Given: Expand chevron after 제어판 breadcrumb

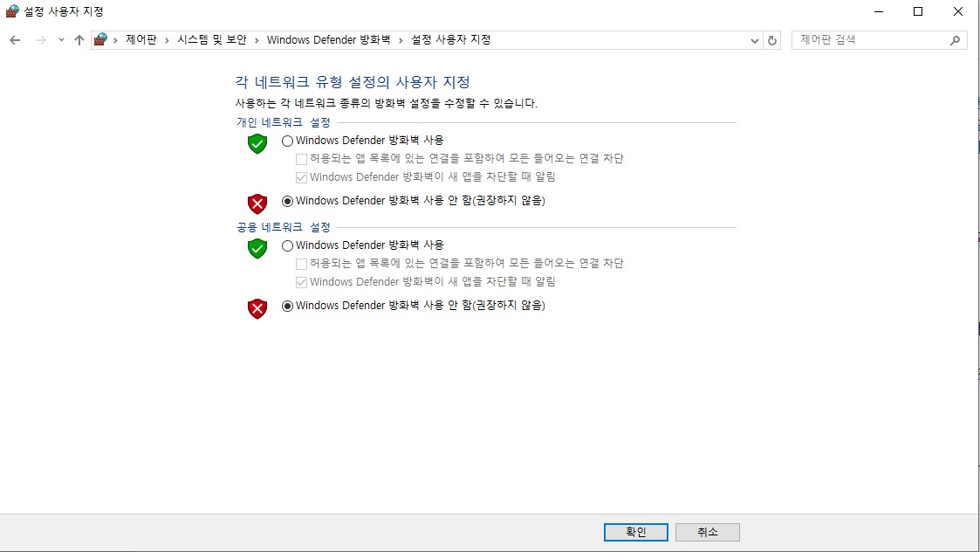Looking at the screenshot, I should (x=167, y=41).
